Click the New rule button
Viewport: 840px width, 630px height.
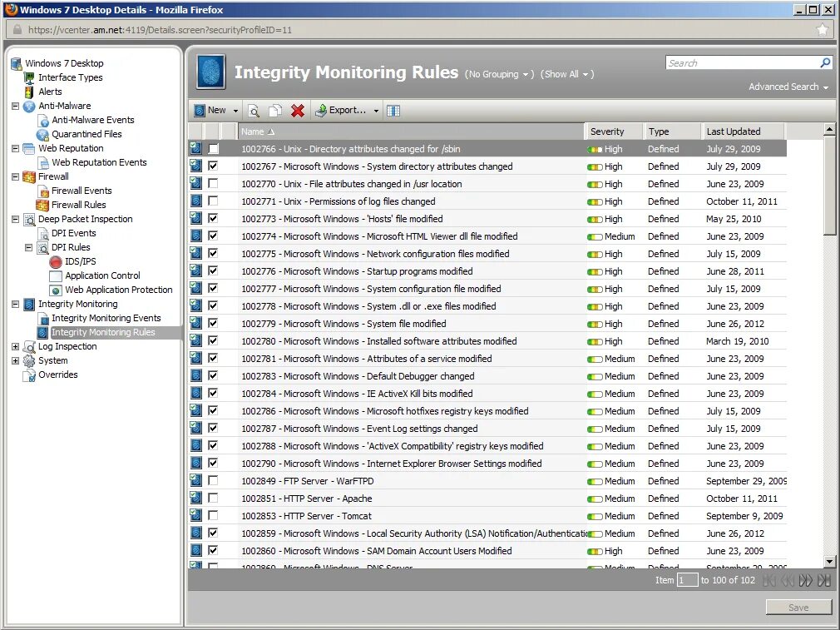point(210,111)
